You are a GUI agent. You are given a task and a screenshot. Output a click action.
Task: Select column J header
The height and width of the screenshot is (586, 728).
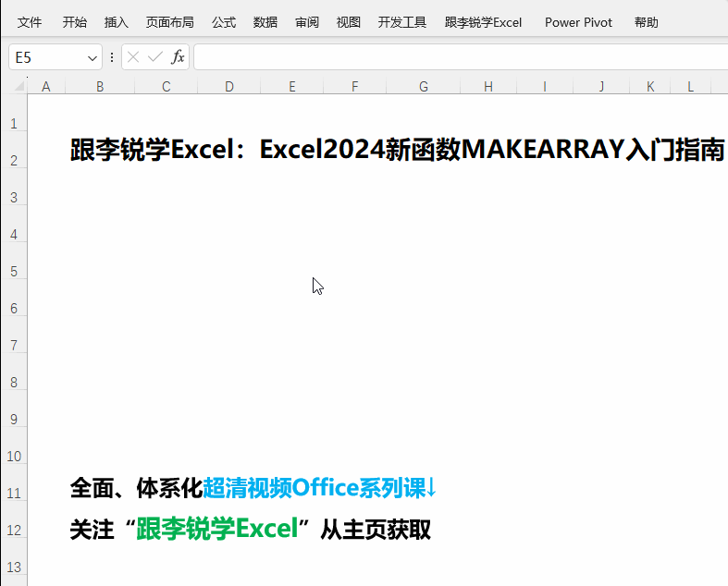(601, 86)
